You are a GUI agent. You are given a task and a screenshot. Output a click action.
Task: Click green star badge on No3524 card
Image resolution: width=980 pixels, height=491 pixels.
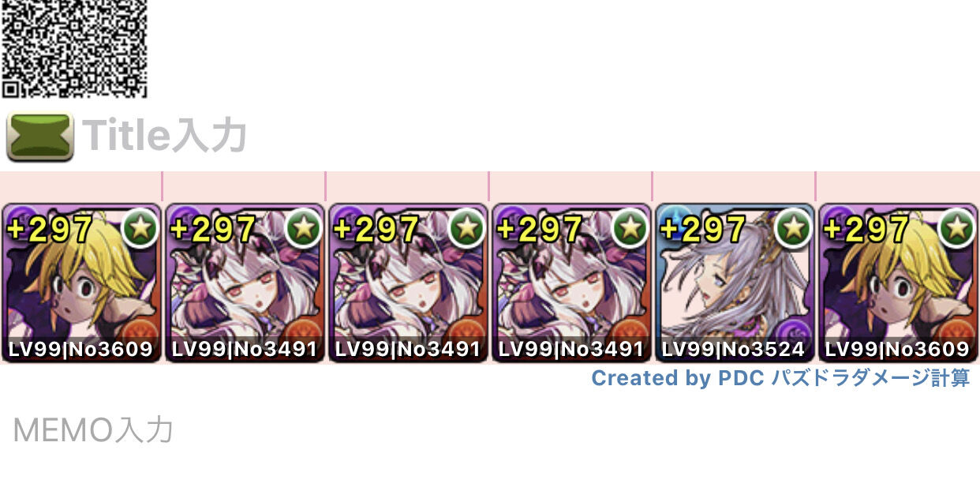click(x=794, y=228)
